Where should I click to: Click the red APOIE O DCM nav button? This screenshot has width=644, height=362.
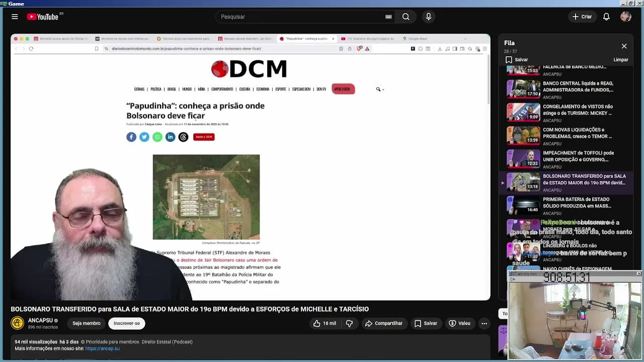click(342, 89)
